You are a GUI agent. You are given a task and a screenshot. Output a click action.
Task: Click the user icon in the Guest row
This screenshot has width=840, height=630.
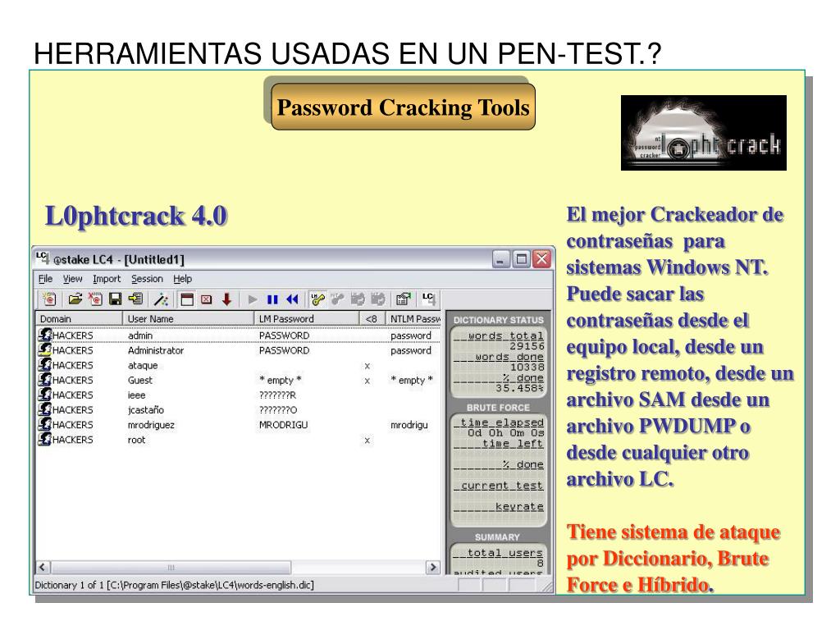[x=45, y=380]
